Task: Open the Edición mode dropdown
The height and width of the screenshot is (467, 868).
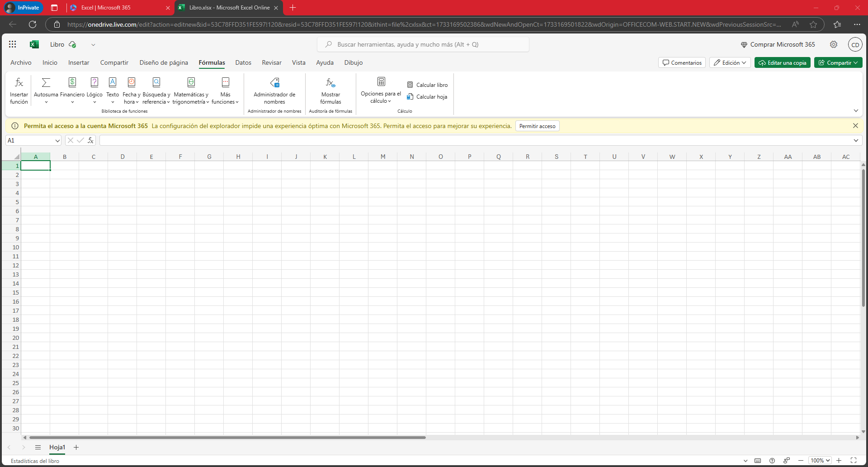Action: tap(730, 63)
